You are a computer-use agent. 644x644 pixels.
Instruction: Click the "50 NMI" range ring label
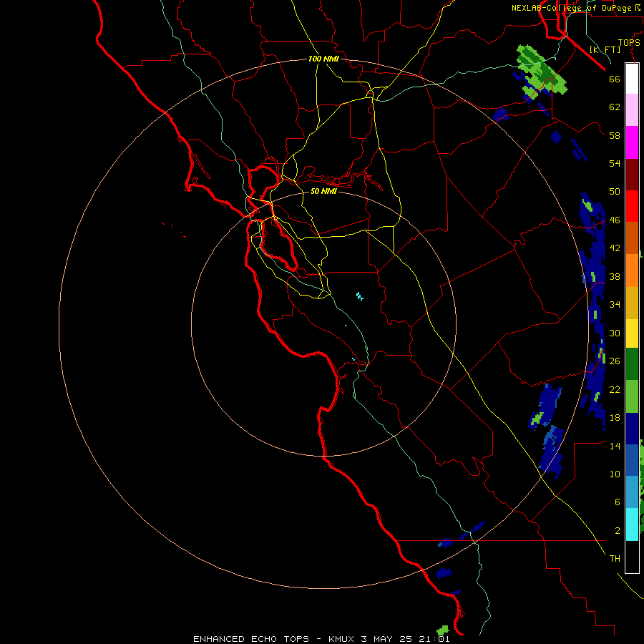pyautogui.click(x=323, y=191)
